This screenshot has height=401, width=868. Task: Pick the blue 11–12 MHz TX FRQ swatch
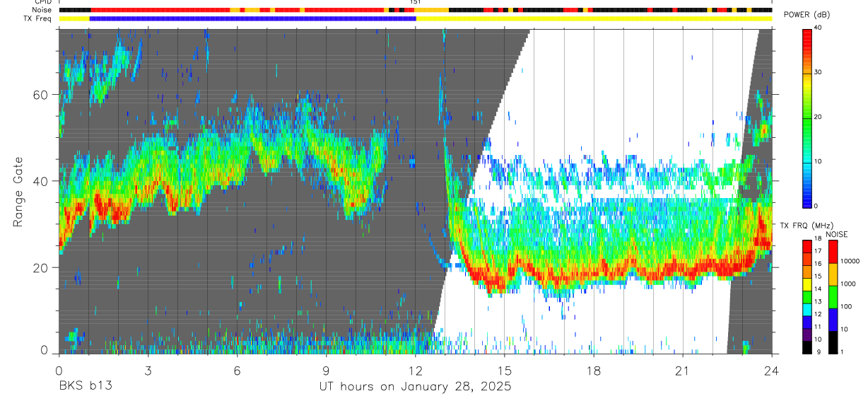point(807,322)
